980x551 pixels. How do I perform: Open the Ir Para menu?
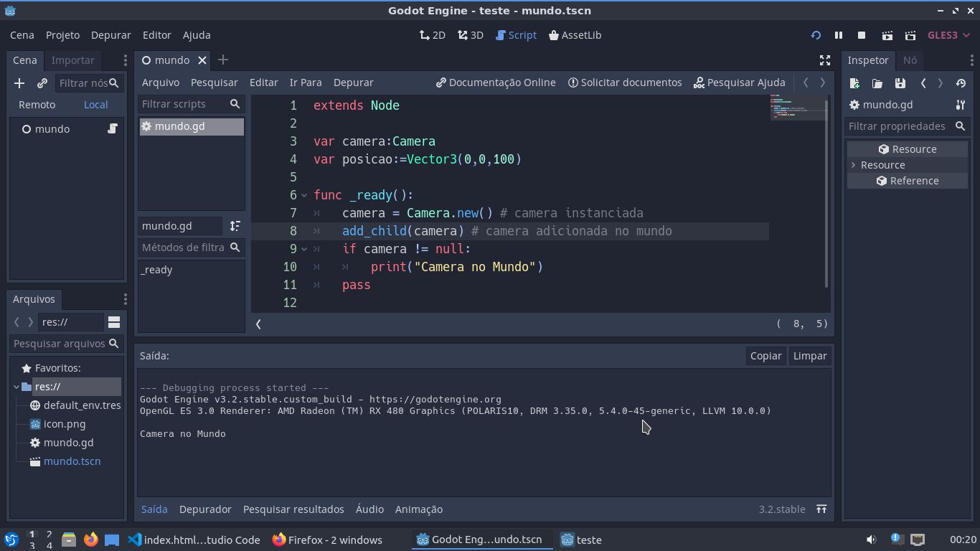click(306, 83)
